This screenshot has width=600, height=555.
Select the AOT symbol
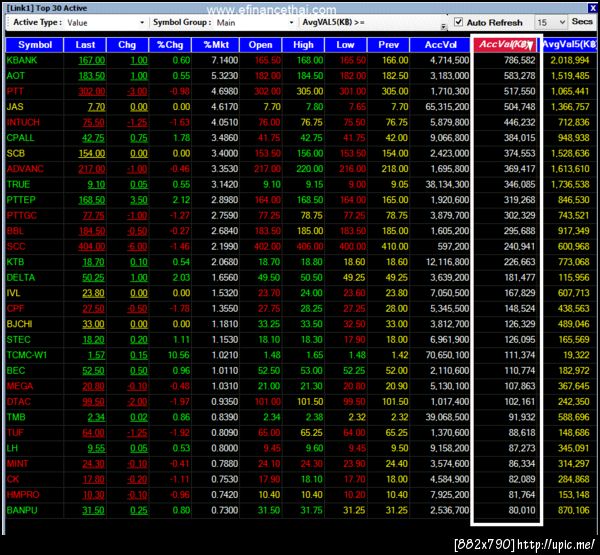15,76
